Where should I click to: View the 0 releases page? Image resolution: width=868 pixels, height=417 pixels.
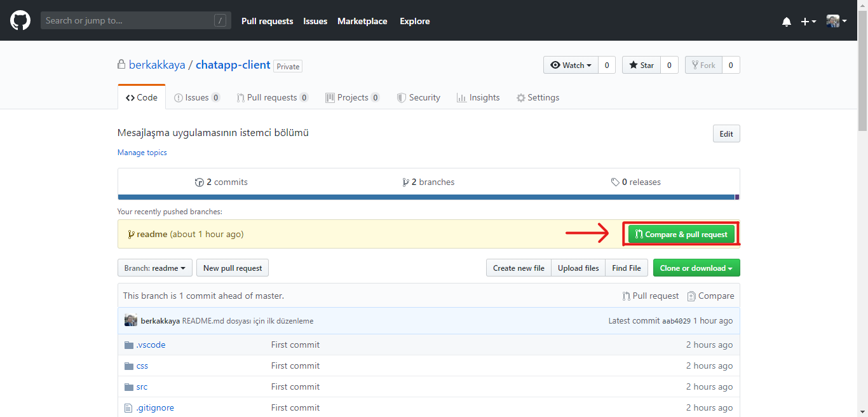click(636, 182)
